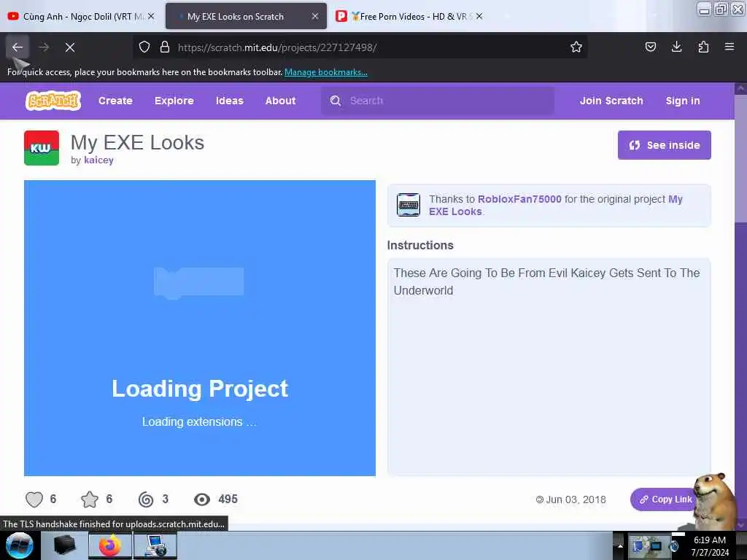Click the Instructions heading

pos(420,245)
